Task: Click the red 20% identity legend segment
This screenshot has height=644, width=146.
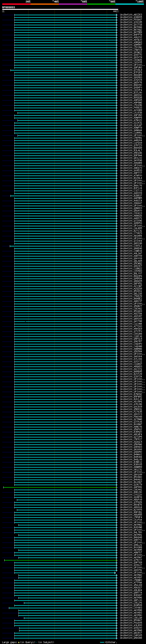Action: coord(16,4)
